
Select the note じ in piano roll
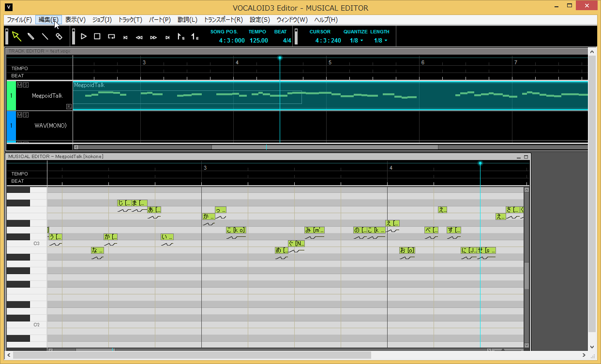click(124, 203)
